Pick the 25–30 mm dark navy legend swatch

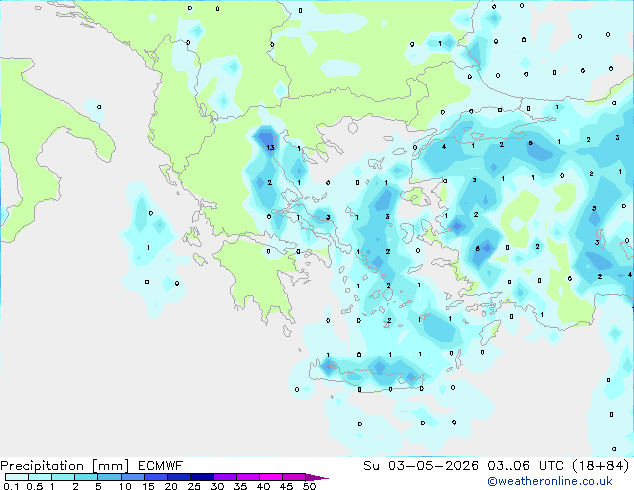(201, 477)
